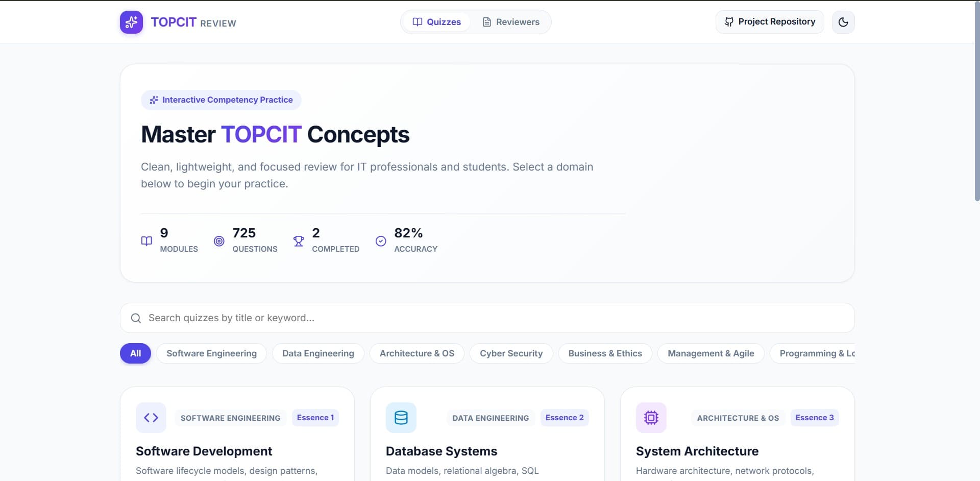
Task: Click the Essence 1 badge
Action: 315,418
